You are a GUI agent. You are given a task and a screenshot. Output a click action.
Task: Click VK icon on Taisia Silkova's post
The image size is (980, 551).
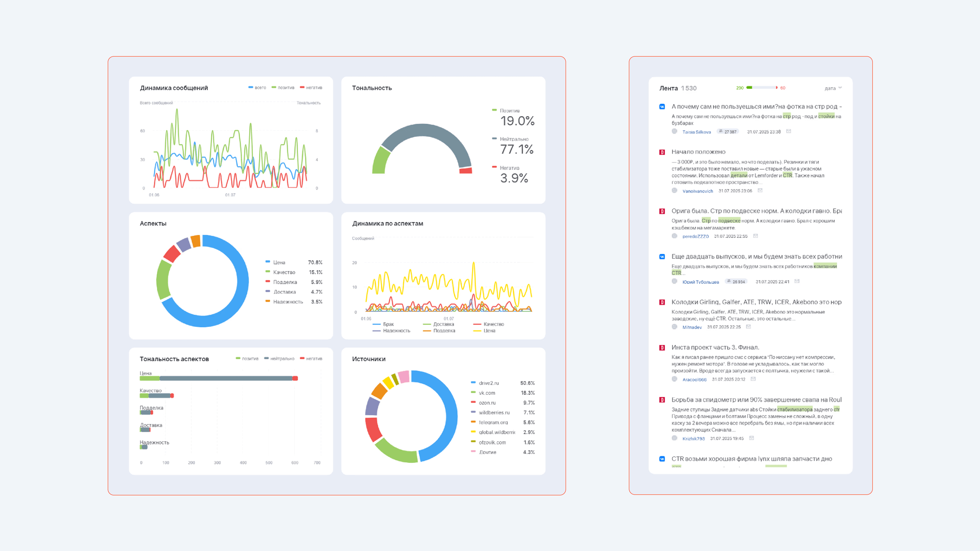(x=662, y=107)
